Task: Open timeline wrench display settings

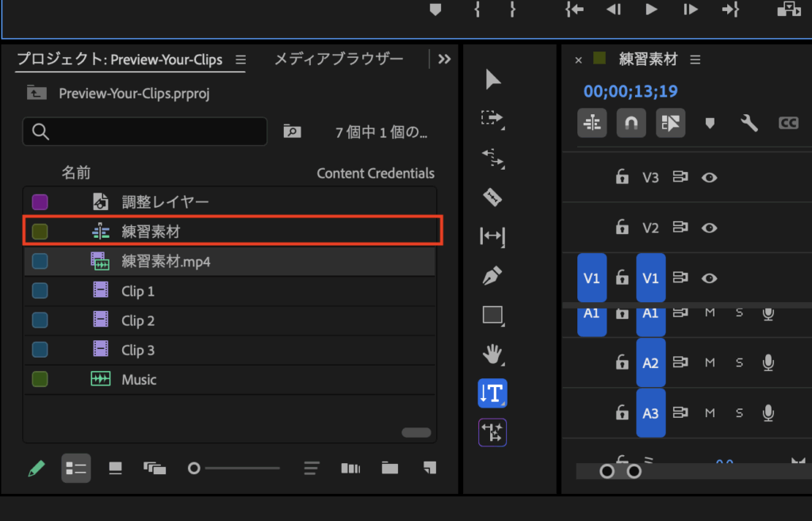Action: click(749, 123)
